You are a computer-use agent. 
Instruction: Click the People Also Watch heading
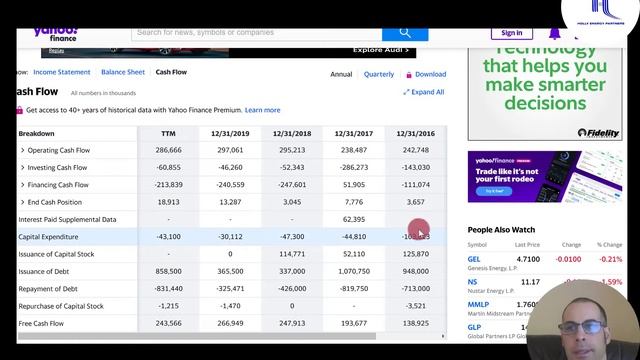(501, 230)
